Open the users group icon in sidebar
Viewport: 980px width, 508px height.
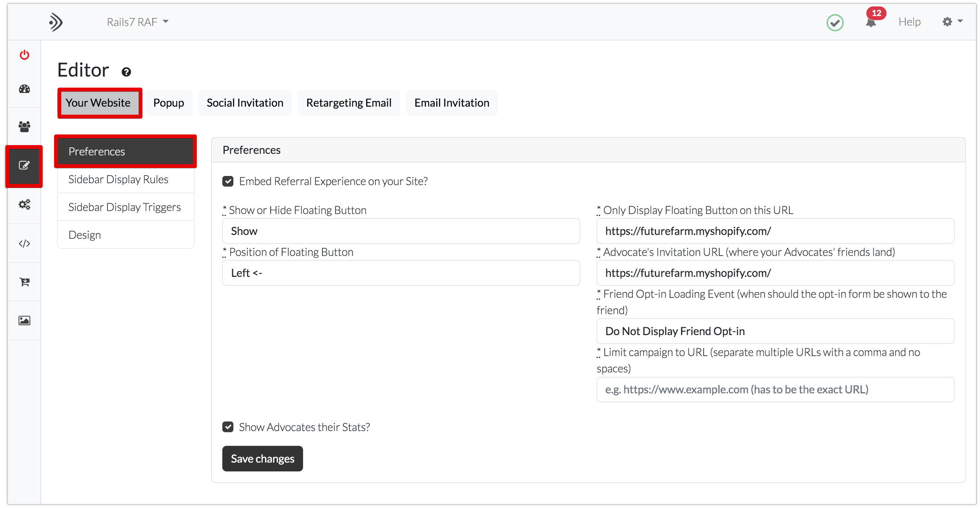coord(24,127)
